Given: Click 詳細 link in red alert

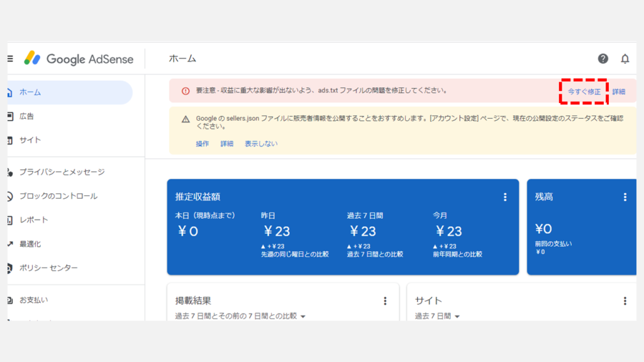Looking at the screenshot, I should 619,92.
